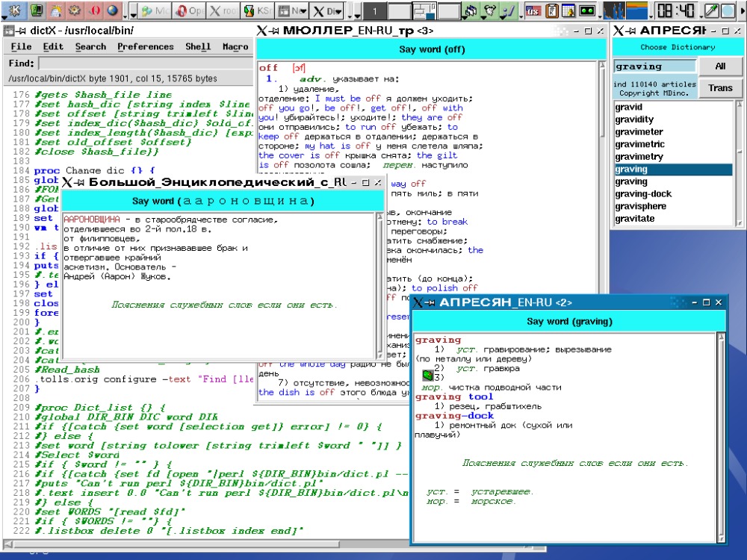
Task: Open the Macro menu in dictX
Action: click(x=235, y=46)
